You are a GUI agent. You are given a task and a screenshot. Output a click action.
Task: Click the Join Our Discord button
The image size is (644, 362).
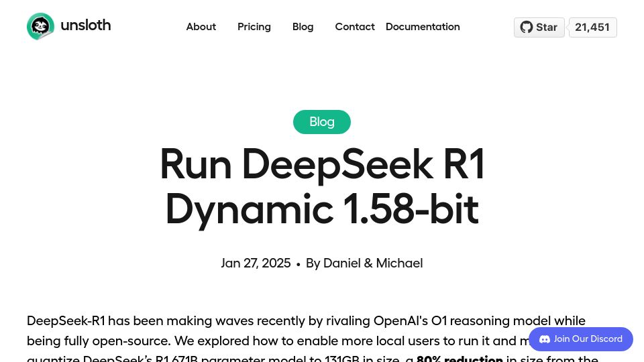tap(581, 339)
